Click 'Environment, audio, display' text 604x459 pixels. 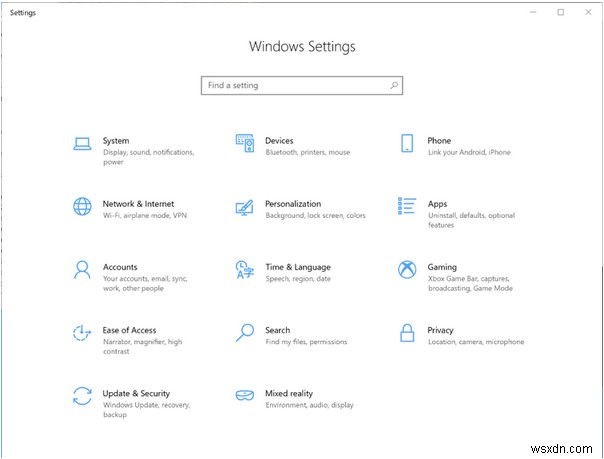click(x=310, y=405)
